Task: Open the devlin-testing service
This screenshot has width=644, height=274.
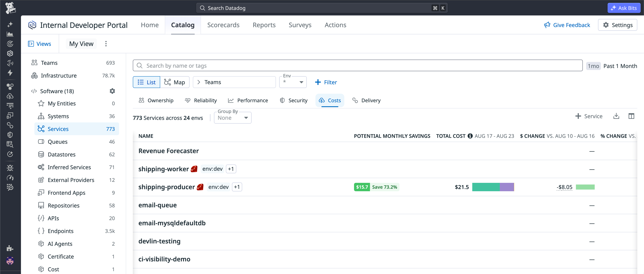Action: (x=159, y=241)
